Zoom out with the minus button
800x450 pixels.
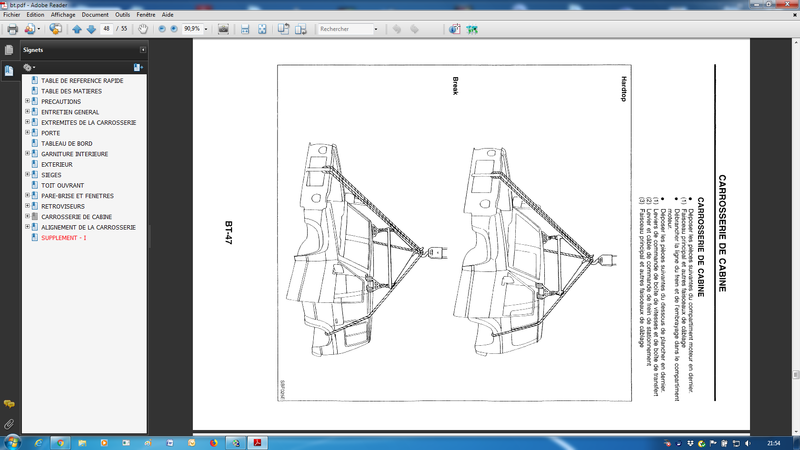pyautogui.click(x=162, y=29)
